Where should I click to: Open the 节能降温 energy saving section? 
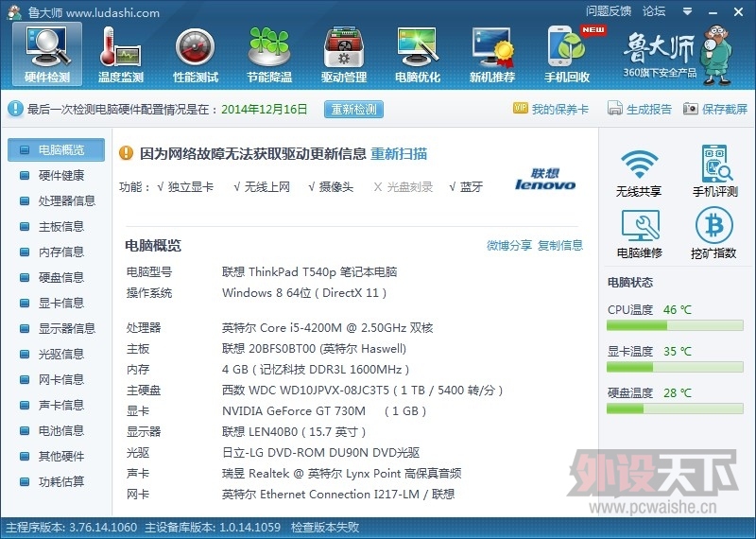click(269, 55)
